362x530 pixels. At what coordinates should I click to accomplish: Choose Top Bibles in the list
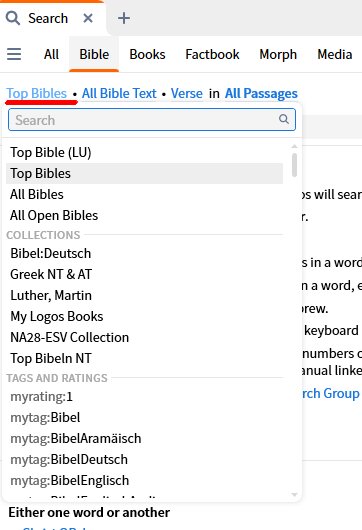click(x=144, y=173)
